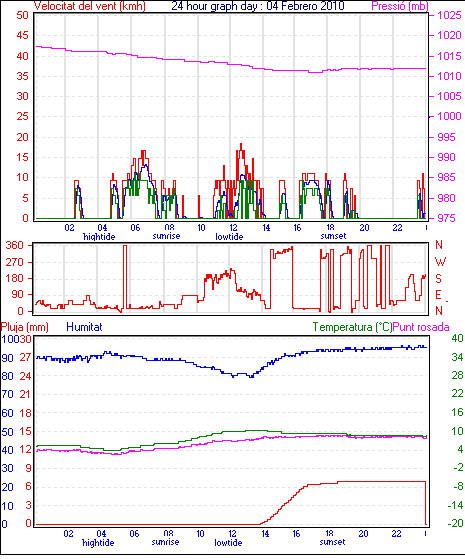Screen dimensions: 465x559
Task: Click 'hightide' label under the wind speed chart
Action: [99, 237]
